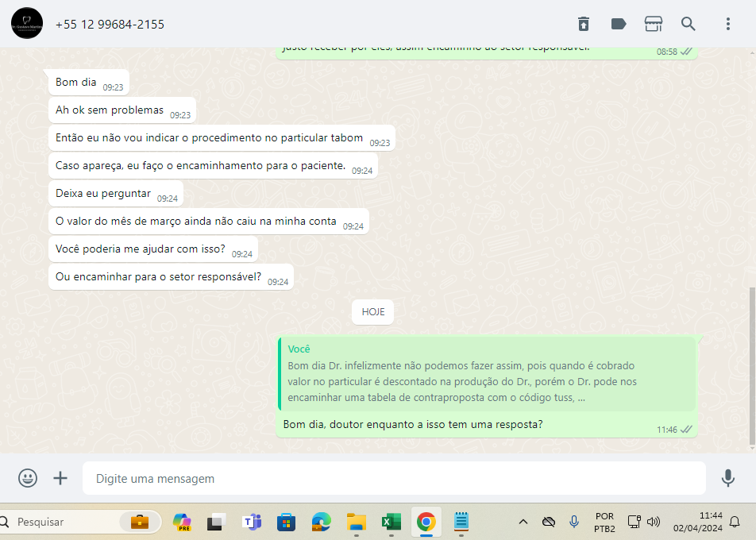Click the cloud sync off tray icon
756x540 pixels.
click(x=549, y=522)
